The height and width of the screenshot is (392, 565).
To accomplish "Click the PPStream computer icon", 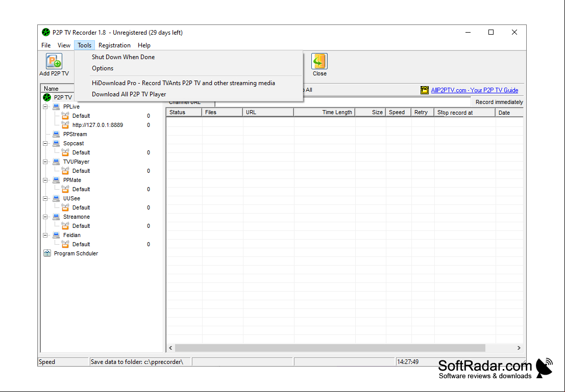I will 56,134.
